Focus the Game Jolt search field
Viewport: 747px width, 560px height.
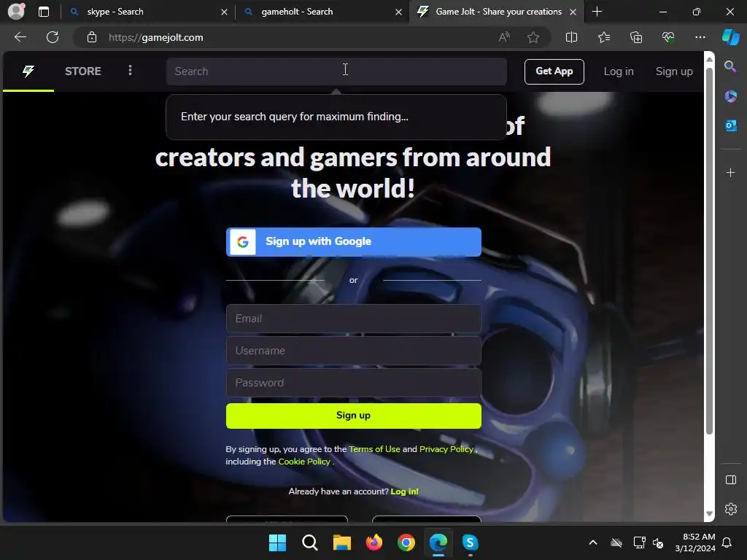pyautogui.click(x=336, y=71)
